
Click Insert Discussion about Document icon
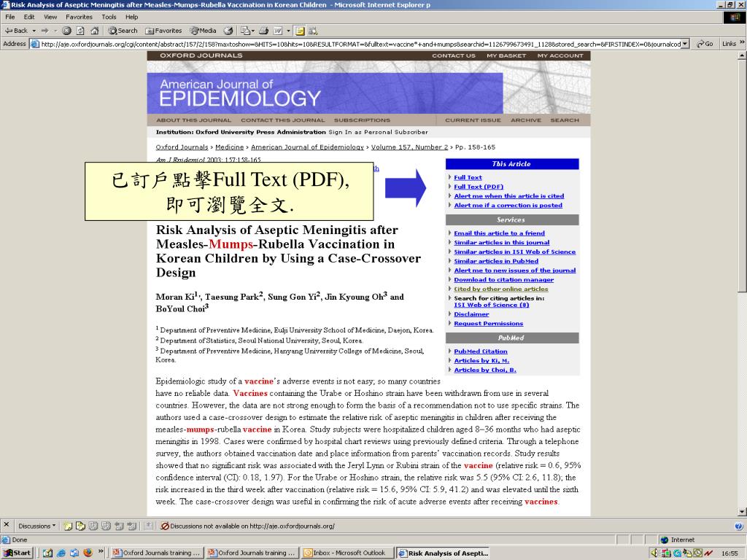(80, 526)
